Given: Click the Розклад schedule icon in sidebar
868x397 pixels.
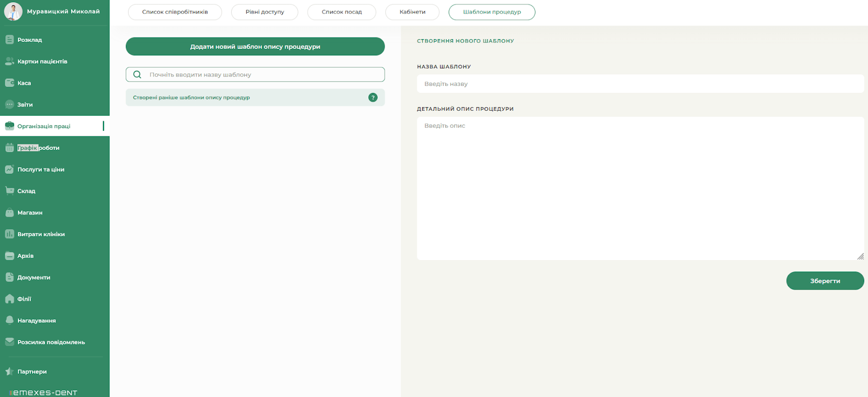Looking at the screenshot, I should point(9,40).
